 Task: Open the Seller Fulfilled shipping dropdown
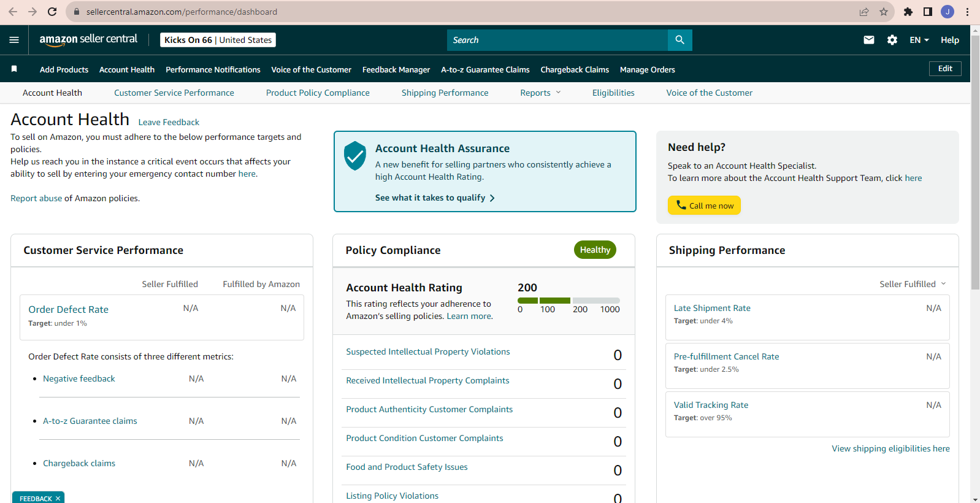coord(913,284)
